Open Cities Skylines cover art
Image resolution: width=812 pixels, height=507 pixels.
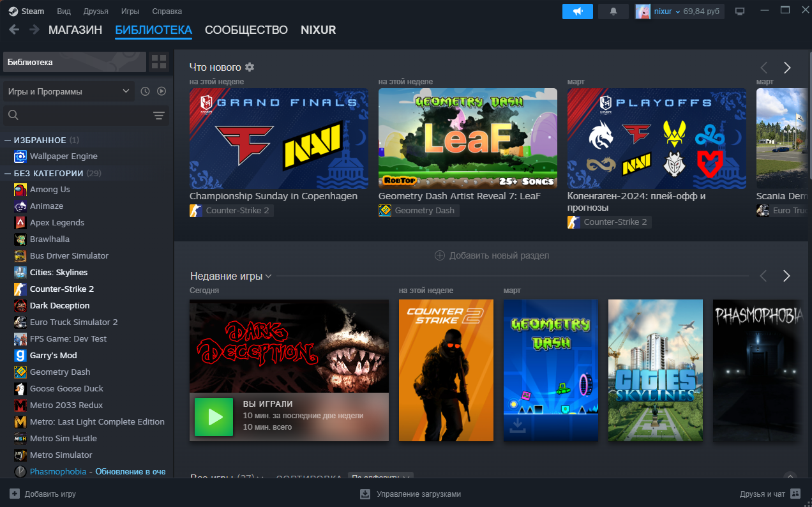click(x=656, y=370)
